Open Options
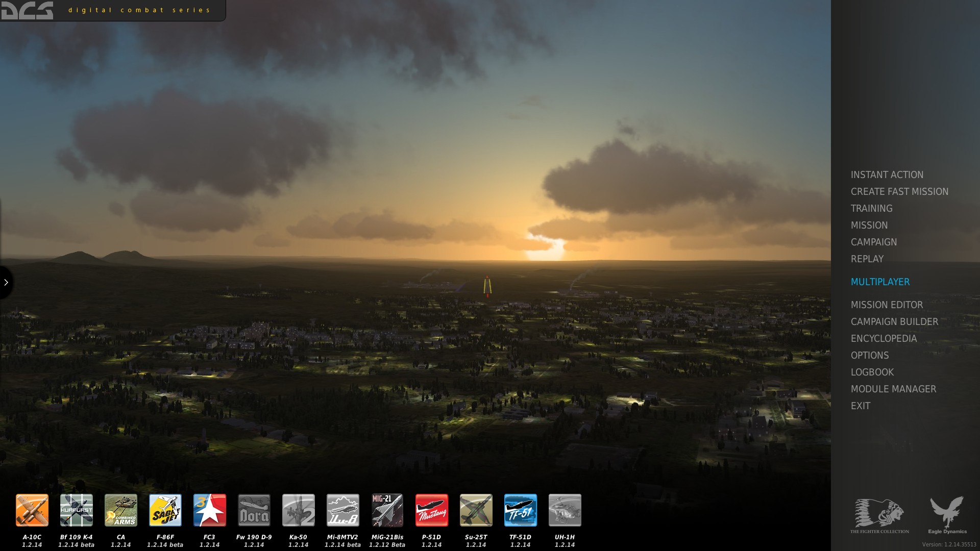Image resolution: width=980 pixels, height=551 pixels. coord(869,356)
